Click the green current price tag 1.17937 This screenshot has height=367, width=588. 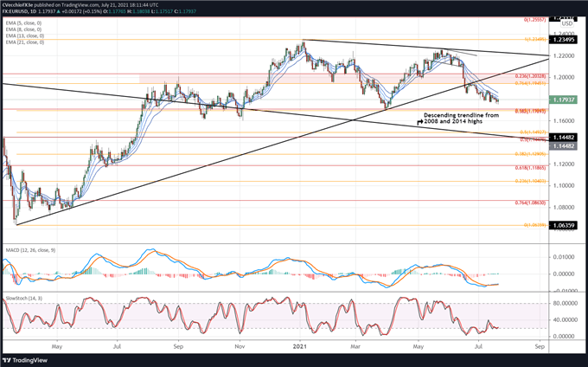(x=563, y=100)
